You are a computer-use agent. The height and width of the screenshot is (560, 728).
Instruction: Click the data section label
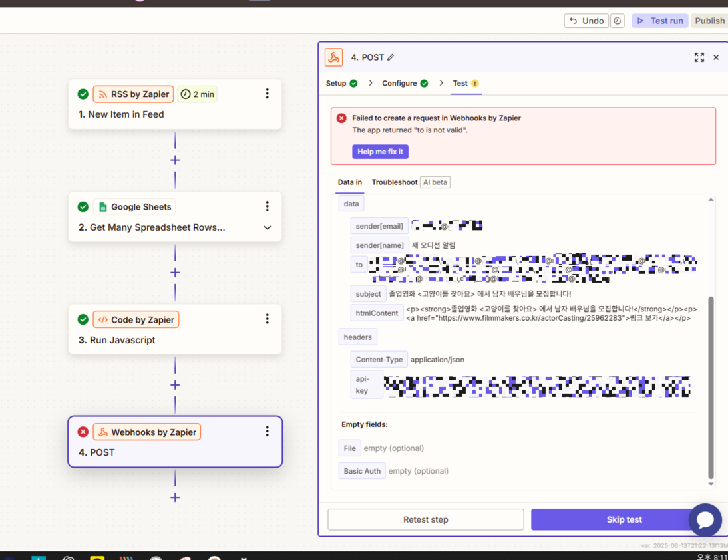pos(351,204)
